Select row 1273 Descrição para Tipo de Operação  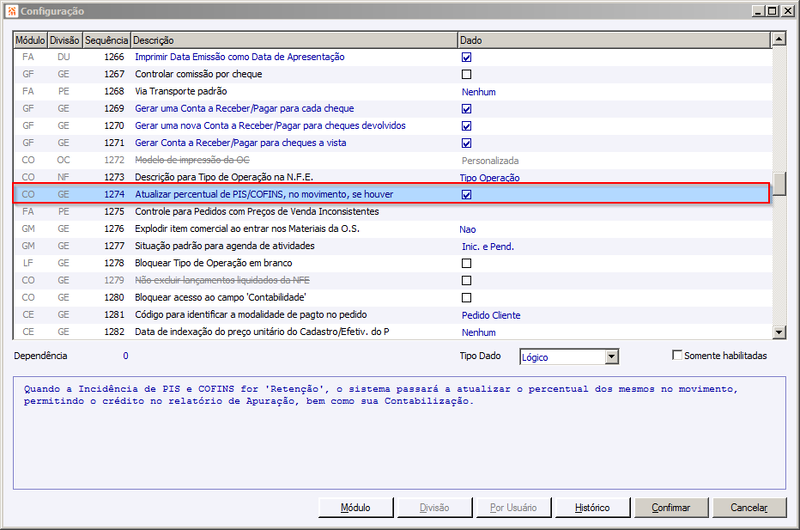(392, 177)
